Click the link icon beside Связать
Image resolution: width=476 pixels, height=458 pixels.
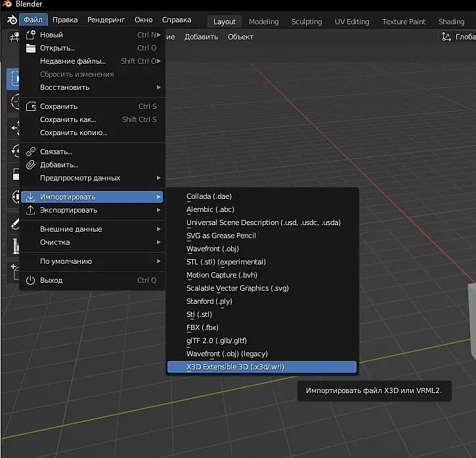click(30, 152)
